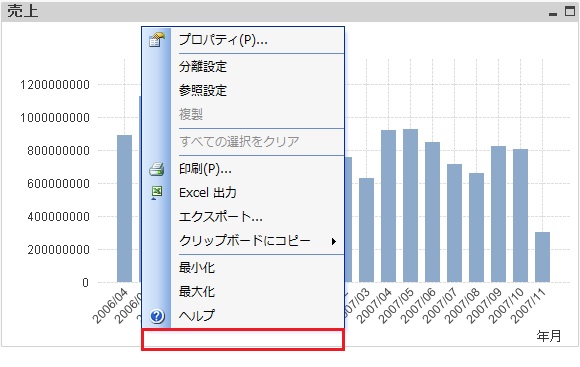Select the bar for 2007/04
580x367 pixels.
click(388, 206)
